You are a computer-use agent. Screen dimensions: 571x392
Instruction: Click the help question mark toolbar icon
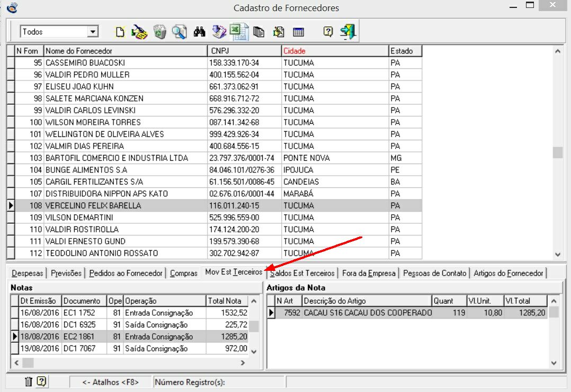[328, 32]
